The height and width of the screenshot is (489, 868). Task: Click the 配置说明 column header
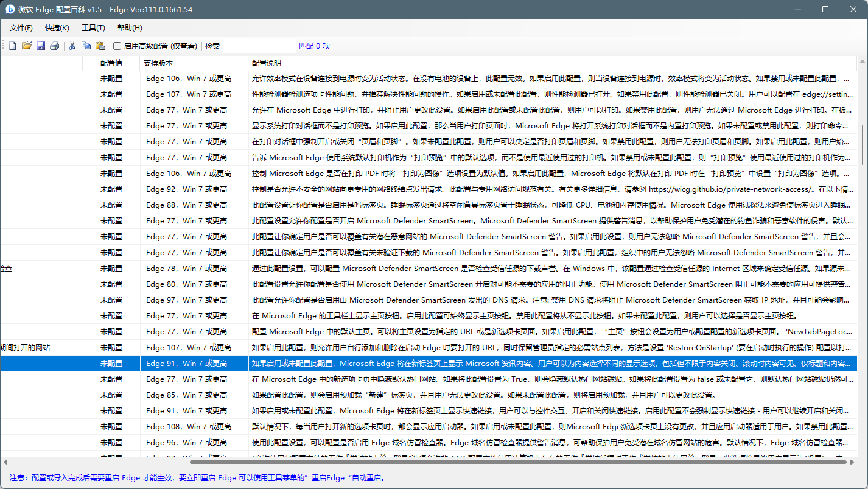tap(553, 63)
